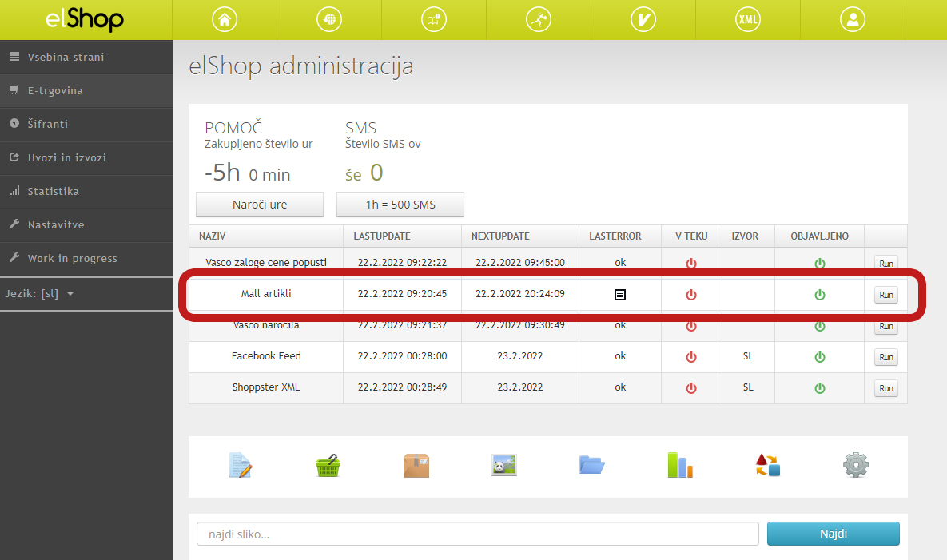947x560 pixels.
Task: Open Statistika sidebar menu
Action: tap(86, 191)
